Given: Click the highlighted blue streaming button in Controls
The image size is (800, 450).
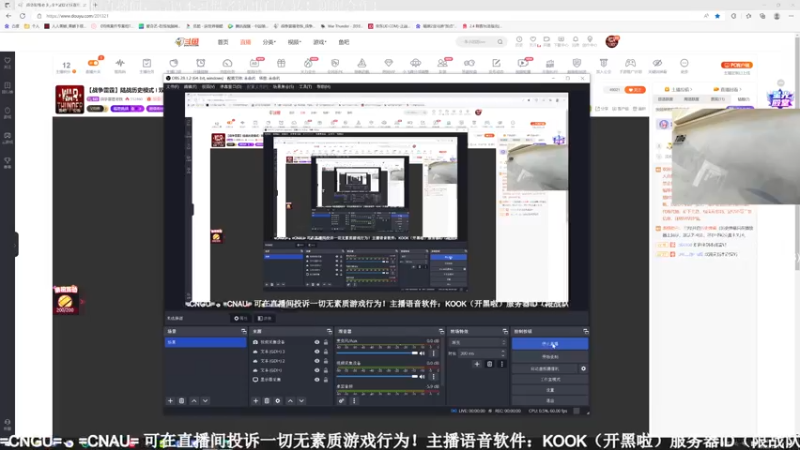Looking at the screenshot, I should pyautogui.click(x=549, y=344).
